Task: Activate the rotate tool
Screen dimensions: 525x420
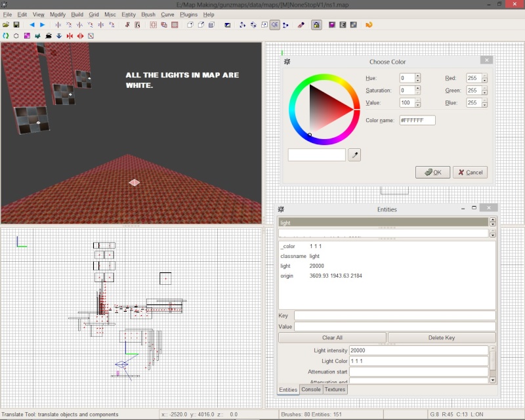Action: [253, 25]
